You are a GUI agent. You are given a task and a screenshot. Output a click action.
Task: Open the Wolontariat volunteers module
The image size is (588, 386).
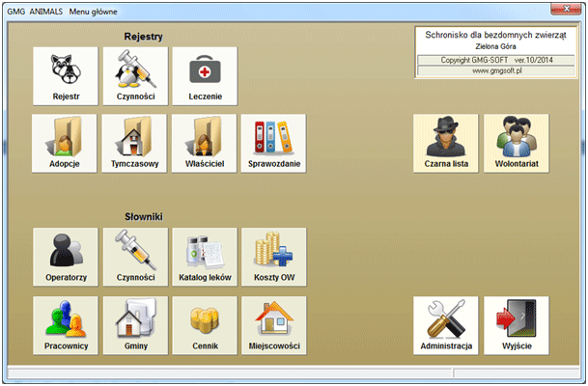tap(517, 144)
